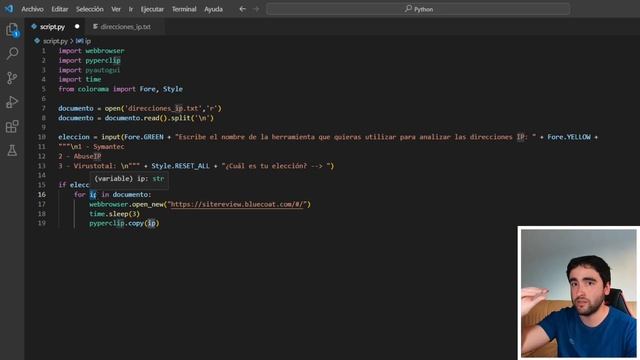This screenshot has height=360, width=640.
Task: Click 'pyautogui' on import line 3
Action: [103, 70]
